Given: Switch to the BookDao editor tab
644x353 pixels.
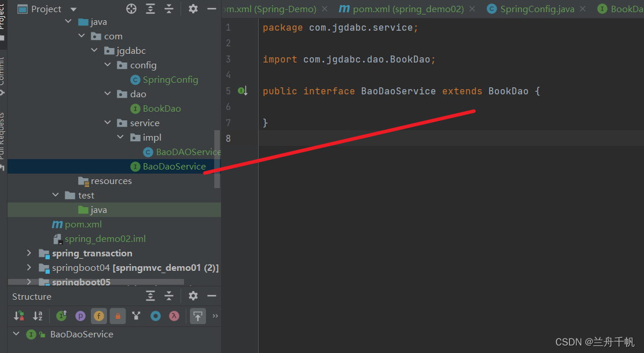Looking at the screenshot, I should point(620,9).
